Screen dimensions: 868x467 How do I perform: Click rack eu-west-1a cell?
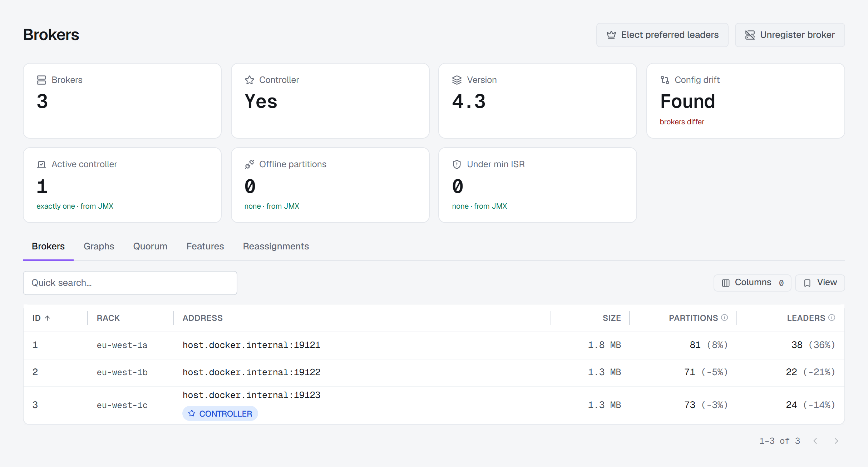(x=122, y=345)
